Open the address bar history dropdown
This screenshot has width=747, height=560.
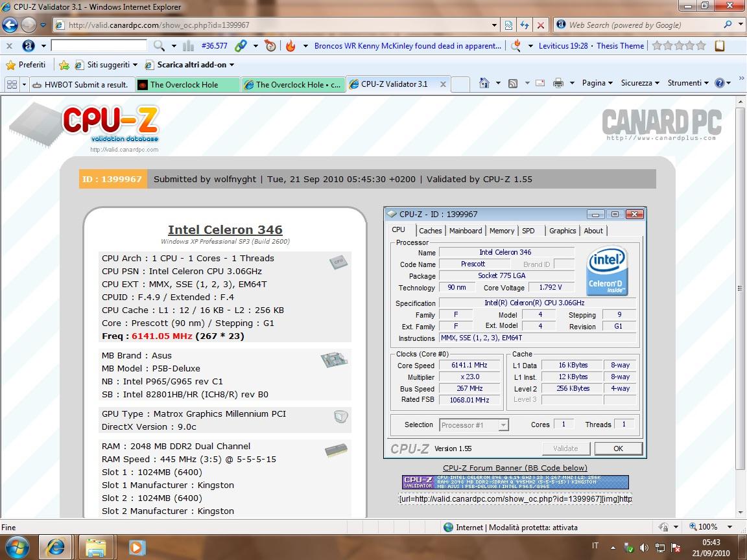(x=494, y=25)
